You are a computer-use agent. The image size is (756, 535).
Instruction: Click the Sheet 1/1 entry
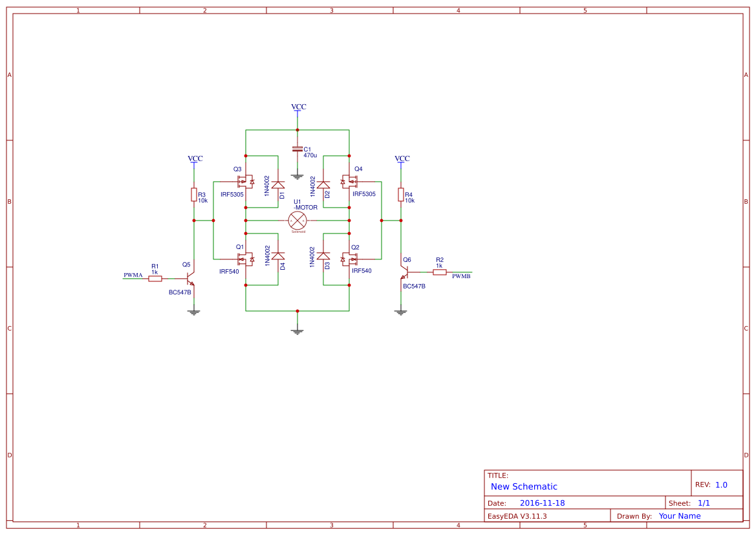[703, 502]
